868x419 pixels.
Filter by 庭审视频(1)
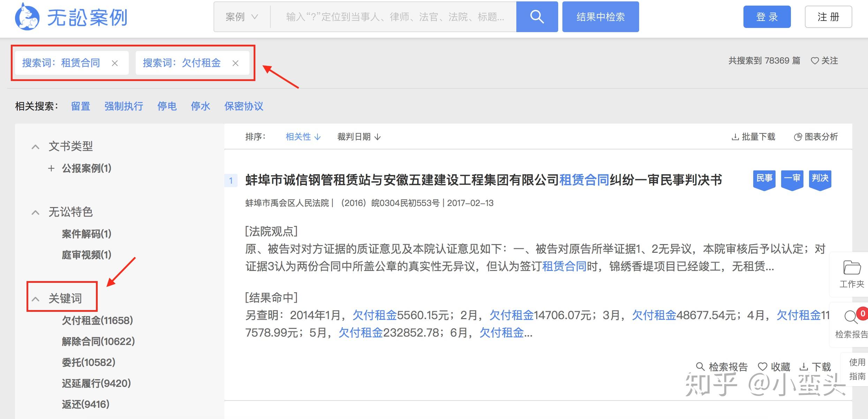[x=87, y=255]
